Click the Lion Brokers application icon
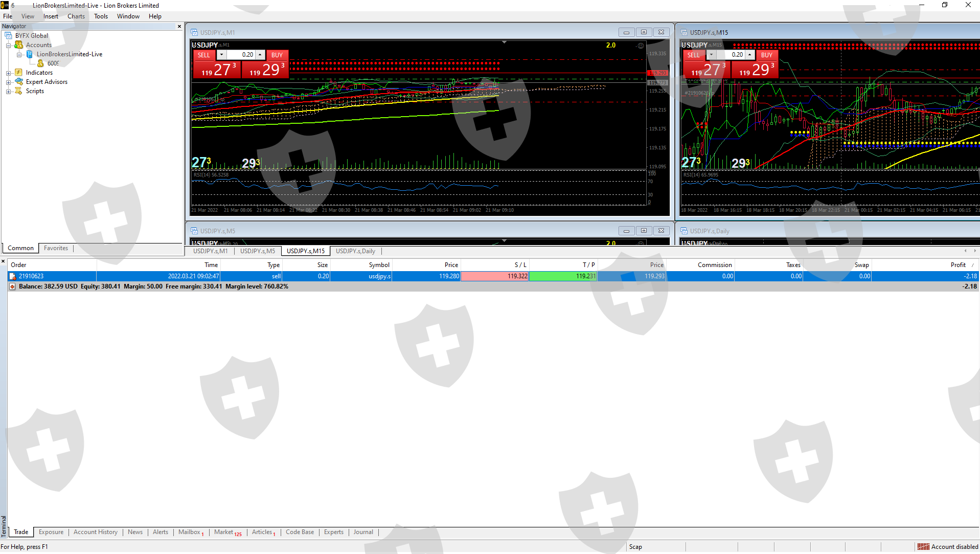This screenshot has width=980, height=554. click(5, 5)
